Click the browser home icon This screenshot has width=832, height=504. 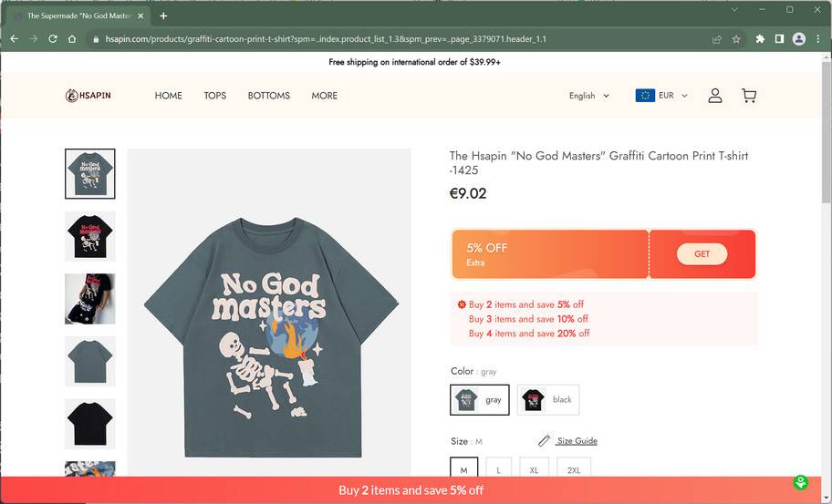click(72, 39)
